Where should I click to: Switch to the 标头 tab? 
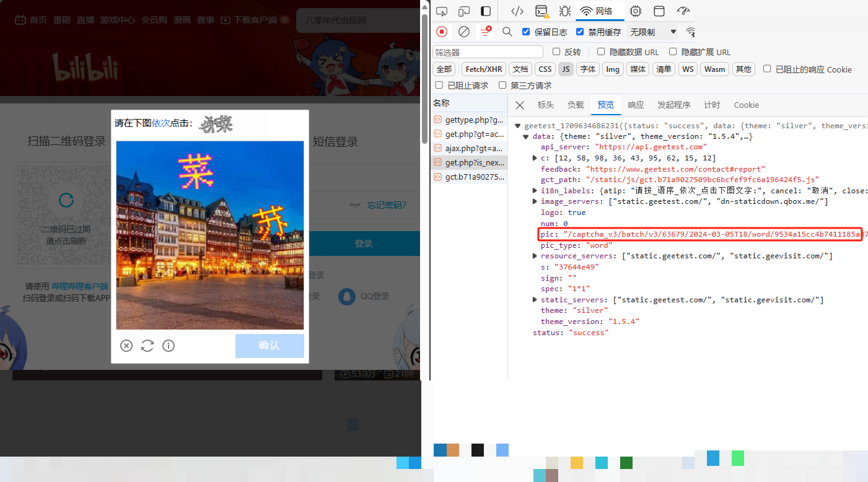pyautogui.click(x=546, y=105)
